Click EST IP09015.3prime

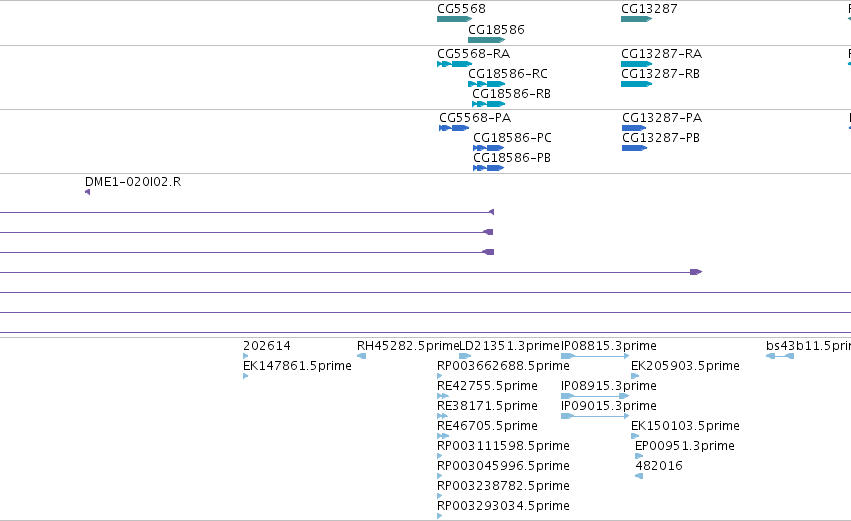608,406
